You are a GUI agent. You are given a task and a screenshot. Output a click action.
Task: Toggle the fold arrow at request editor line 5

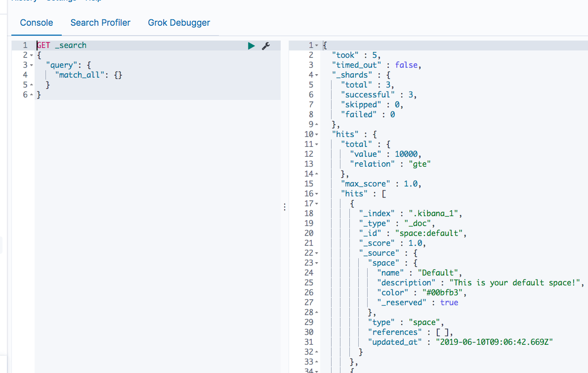tap(32, 85)
